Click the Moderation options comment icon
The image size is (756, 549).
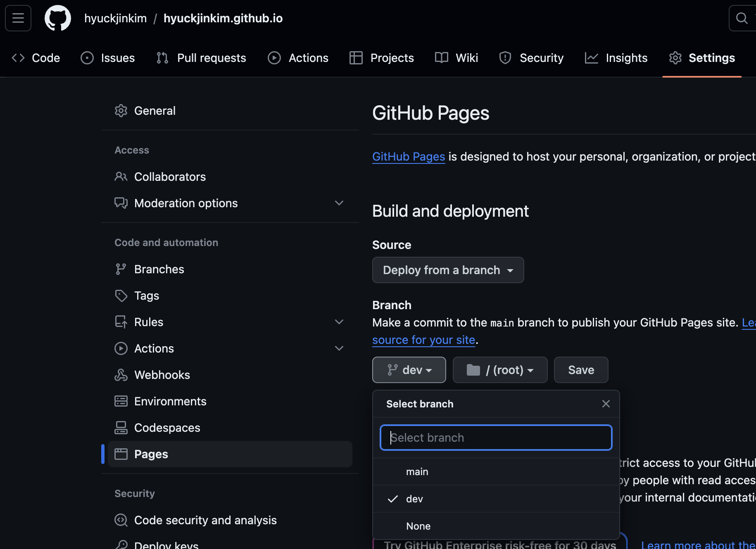pos(121,203)
